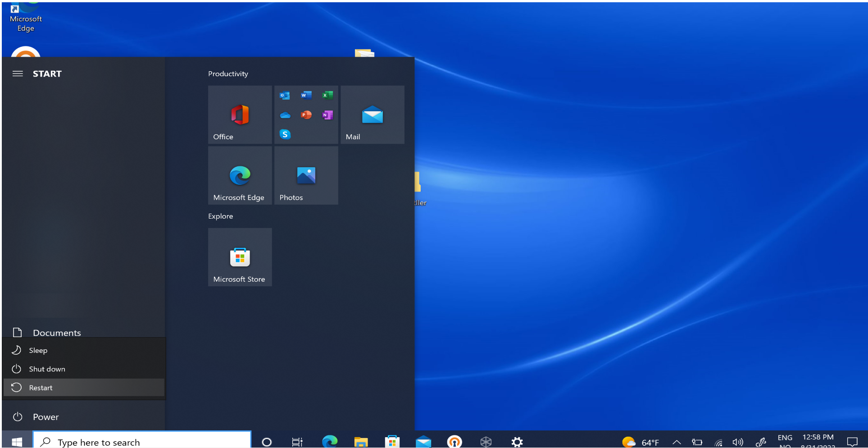Choose Shut down from the power menu

click(84, 369)
